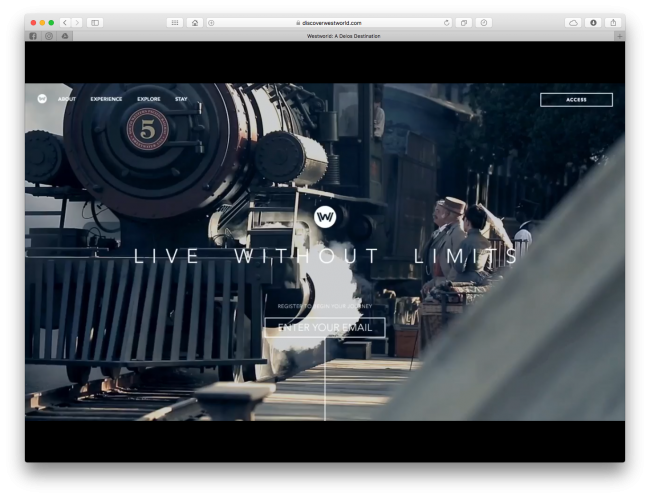
Task: Go back with Safari's back arrow
Action: pyautogui.click(x=65, y=23)
